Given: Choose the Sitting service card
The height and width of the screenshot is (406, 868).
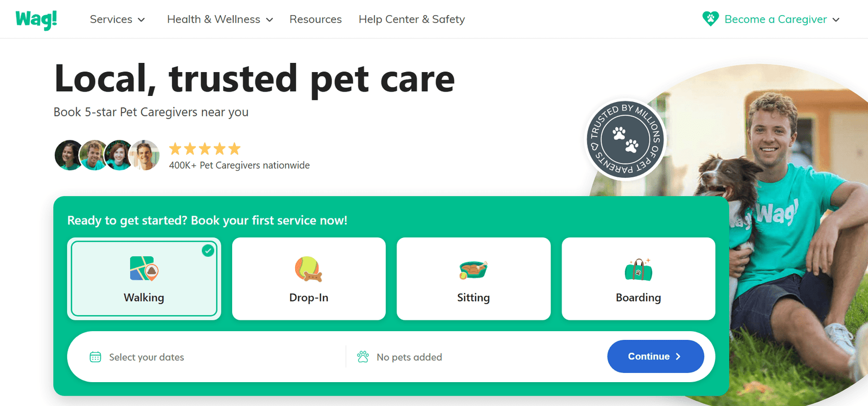Looking at the screenshot, I should coord(474,279).
